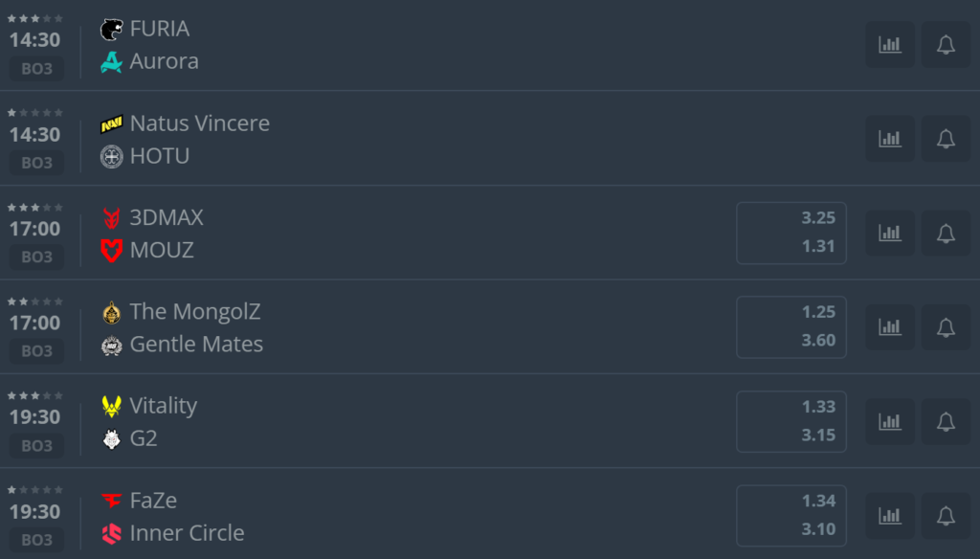Open stats chart for FURIA vs Aurora

890,45
